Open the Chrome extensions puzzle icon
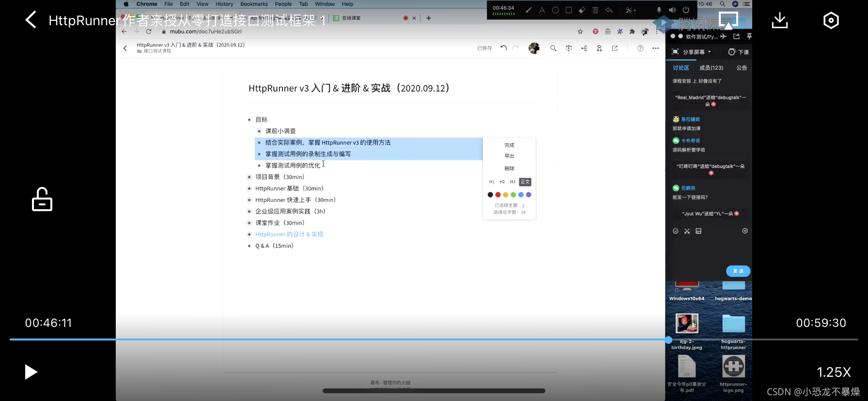This screenshot has height=401, width=868. 632,31
